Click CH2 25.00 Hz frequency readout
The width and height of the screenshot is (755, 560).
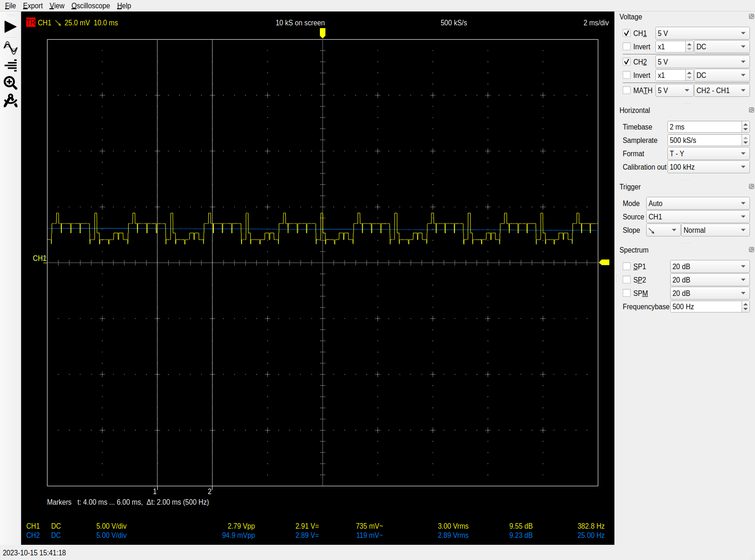click(591, 535)
